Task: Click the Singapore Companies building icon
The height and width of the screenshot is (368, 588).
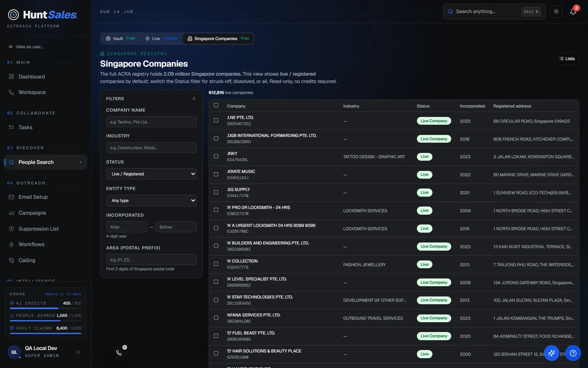Action: tap(190, 39)
